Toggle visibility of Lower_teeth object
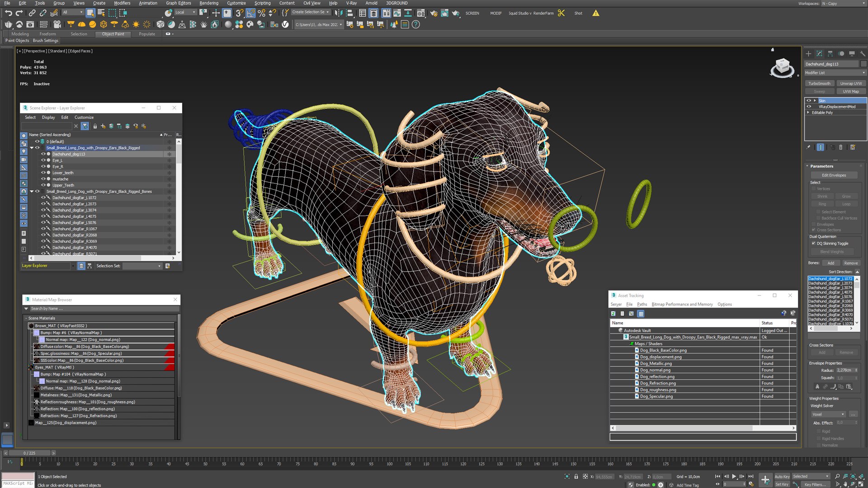868x488 pixels. [43, 173]
